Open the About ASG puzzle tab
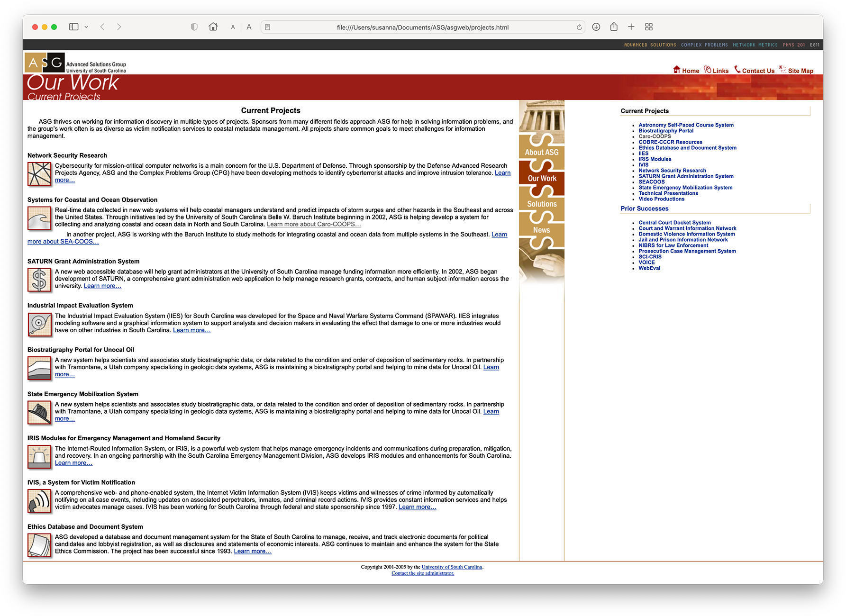 (542, 152)
